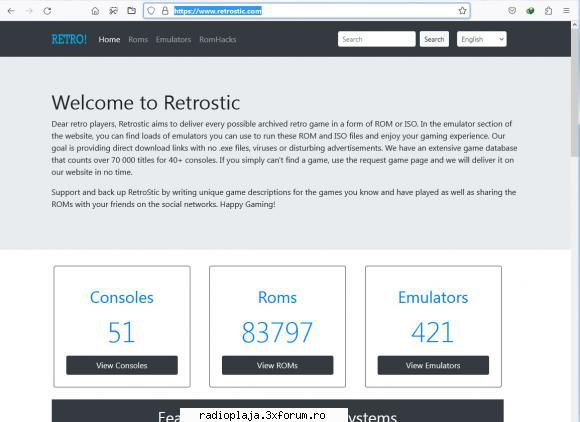Image resolution: width=580 pixels, height=422 pixels.
Task: Expand the English language dropdown
Action: tap(482, 39)
